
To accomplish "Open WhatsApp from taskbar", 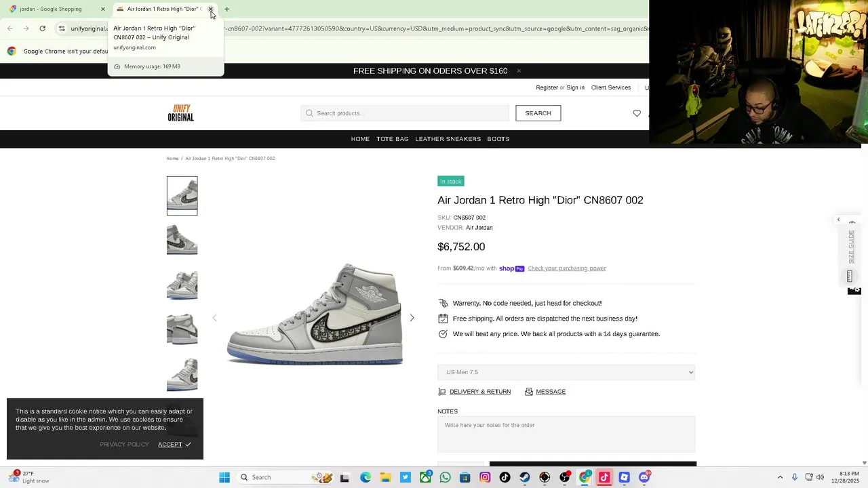I will pos(445,477).
